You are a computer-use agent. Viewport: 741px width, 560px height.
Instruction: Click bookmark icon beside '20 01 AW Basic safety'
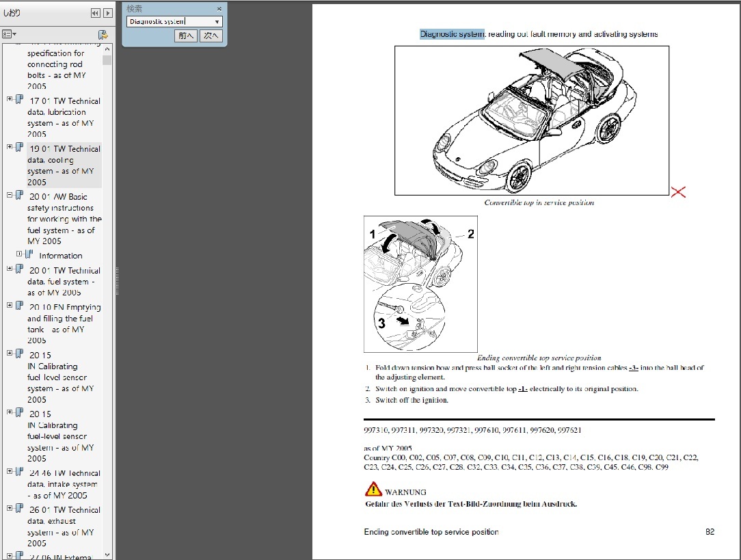[x=19, y=195]
